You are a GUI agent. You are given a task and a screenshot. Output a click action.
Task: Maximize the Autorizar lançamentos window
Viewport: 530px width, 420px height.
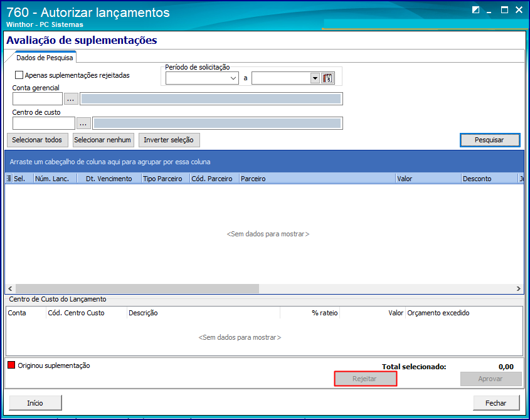tap(504, 10)
